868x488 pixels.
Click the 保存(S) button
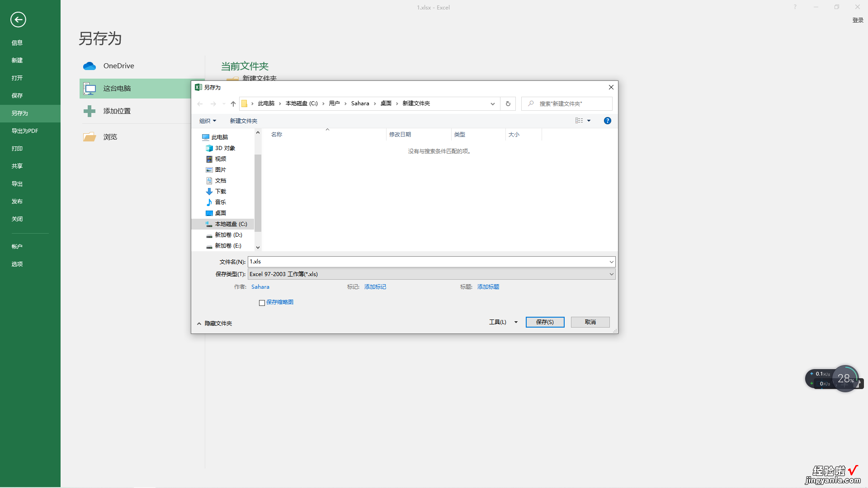tap(545, 322)
